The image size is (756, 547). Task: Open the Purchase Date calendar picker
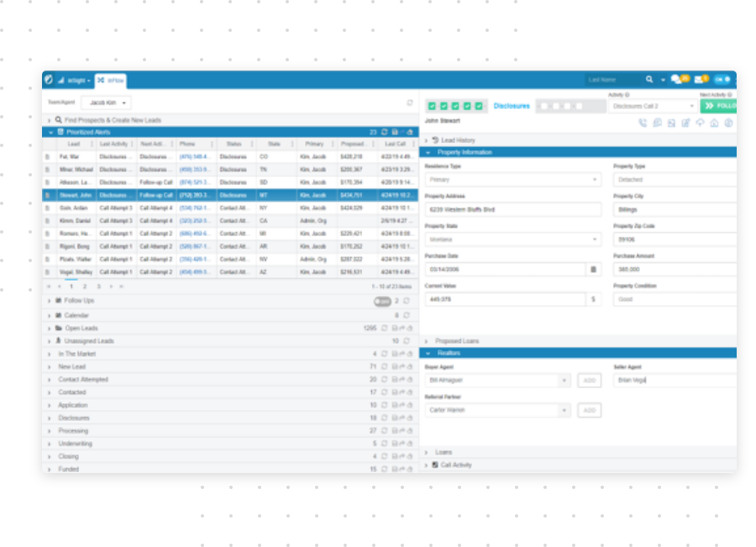coord(593,269)
